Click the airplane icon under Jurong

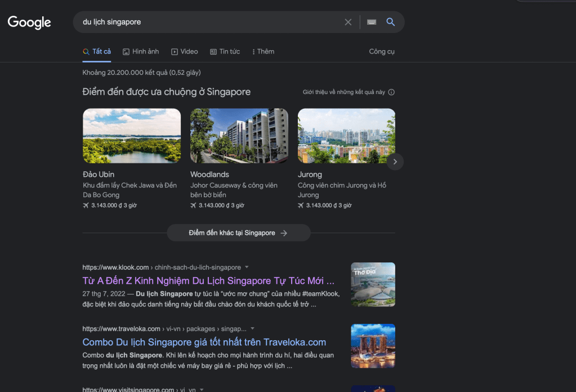[x=301, y=206]
